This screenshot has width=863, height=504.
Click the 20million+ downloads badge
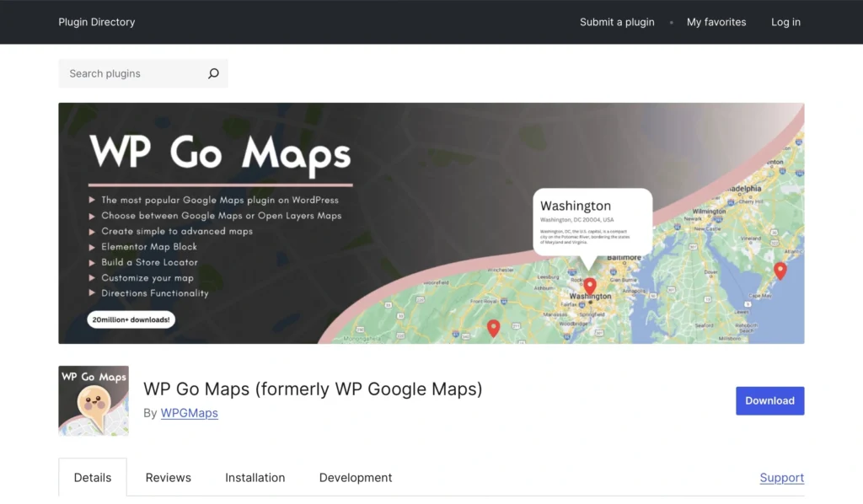tap(131, 319)
